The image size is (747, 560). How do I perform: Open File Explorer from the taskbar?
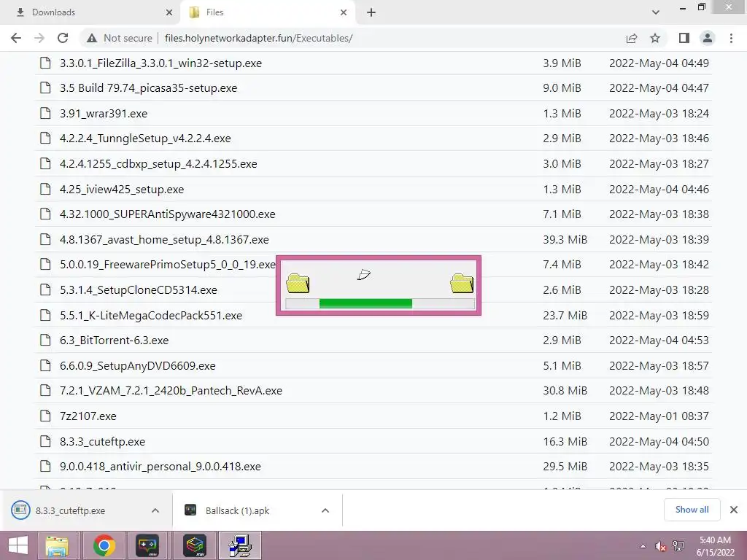57,545
